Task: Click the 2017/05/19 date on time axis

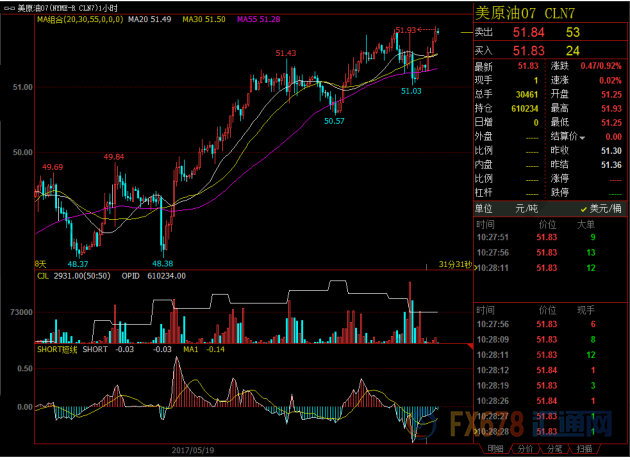Action: (x=193, y=450)
